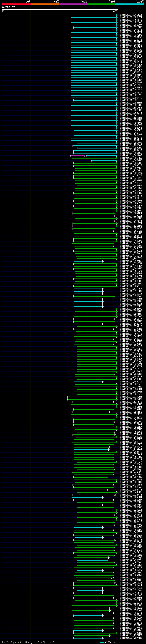Click the query end position 406
This screenshot has width=146, height=644.
pyautogui.click(x=115, y=11)
